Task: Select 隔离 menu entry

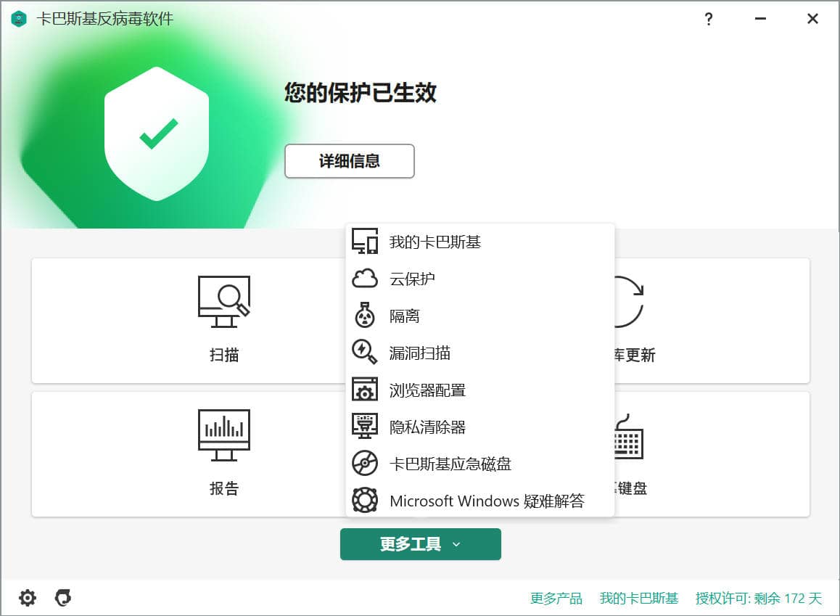Action: coord(480,316)
